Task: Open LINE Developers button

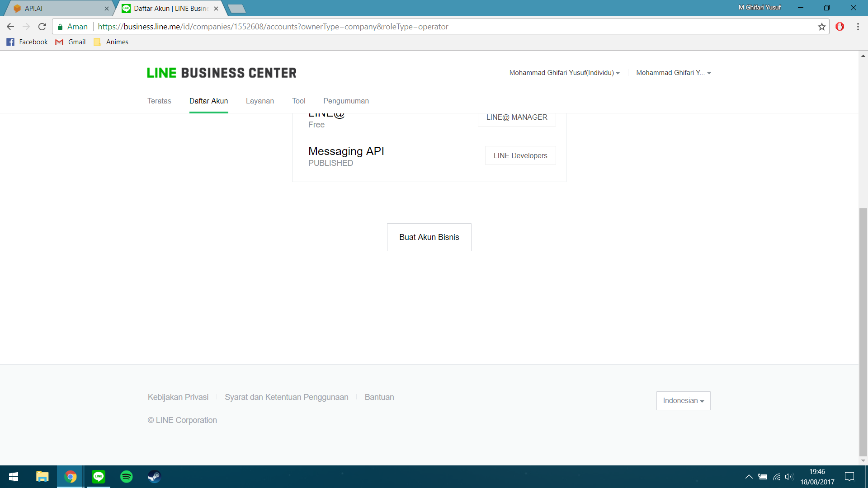Action: 520,155
